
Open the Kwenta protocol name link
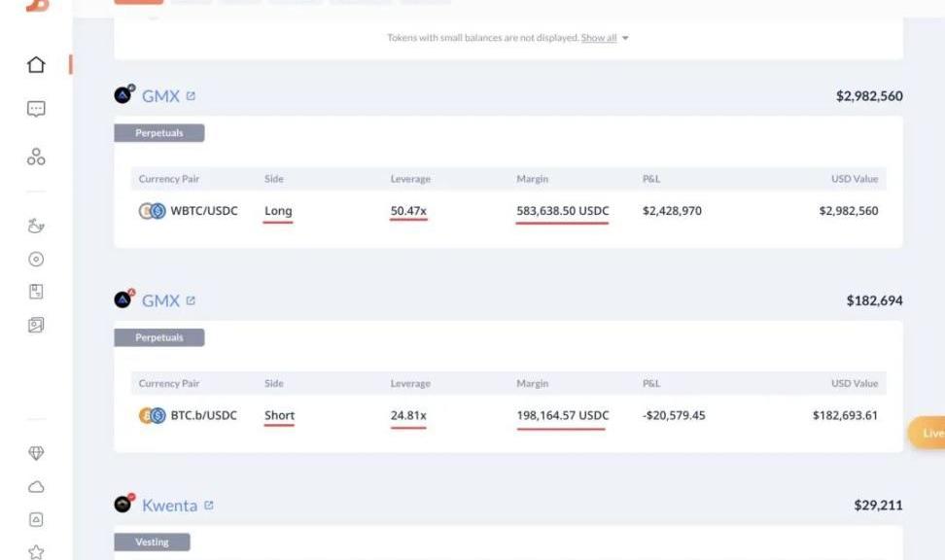169,506
